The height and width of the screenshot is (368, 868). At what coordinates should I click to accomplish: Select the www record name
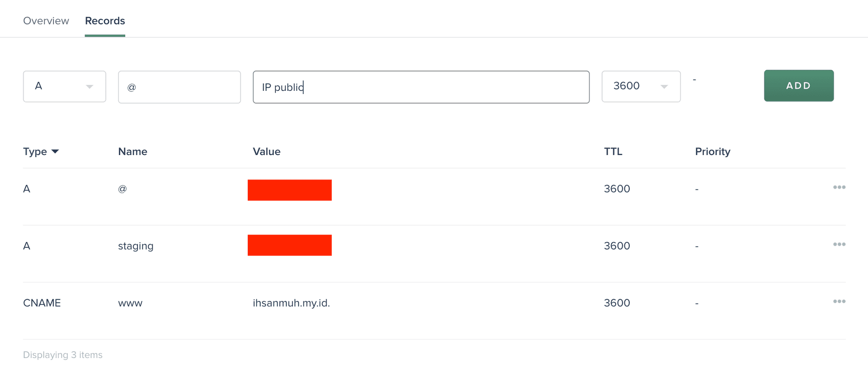click(130, 303)
